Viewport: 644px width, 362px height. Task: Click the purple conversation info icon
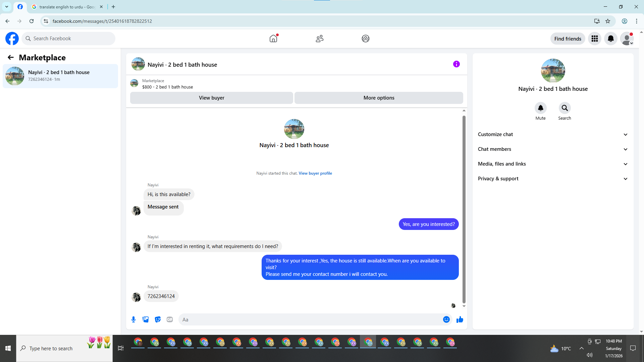tap(456, 64)
